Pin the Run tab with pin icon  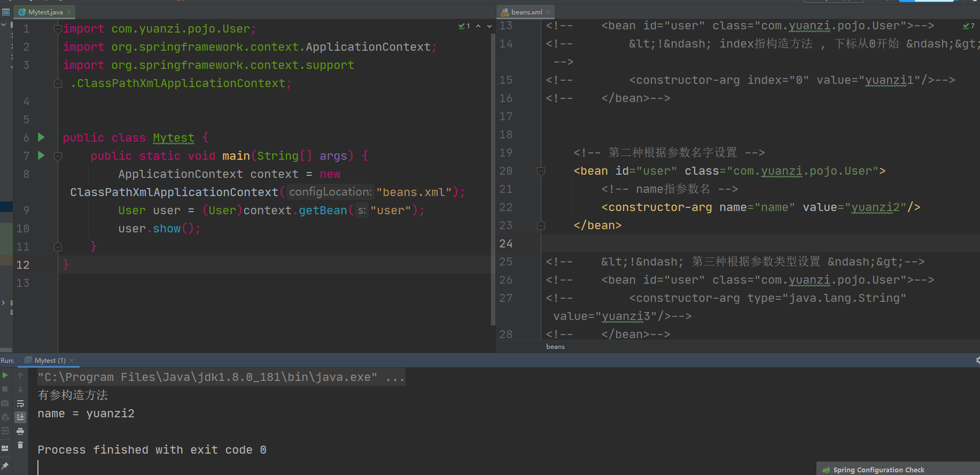coord(5,465)
